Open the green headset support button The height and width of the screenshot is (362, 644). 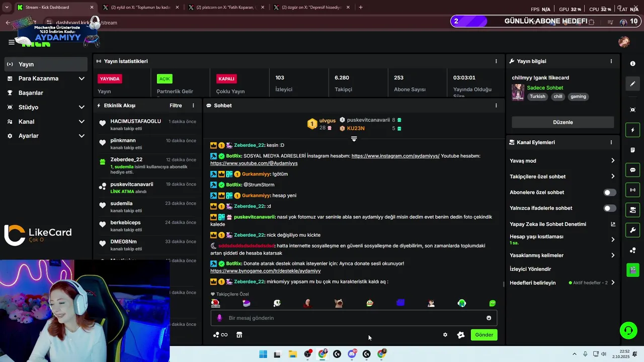point(628,330)
